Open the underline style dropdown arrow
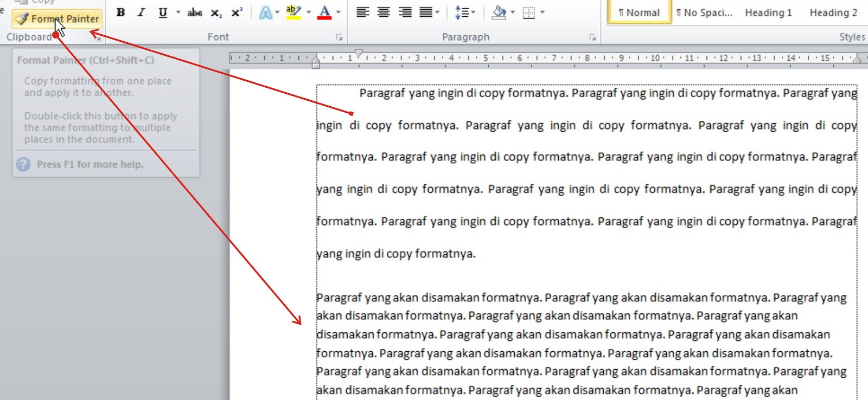 (x=177, y=12)
